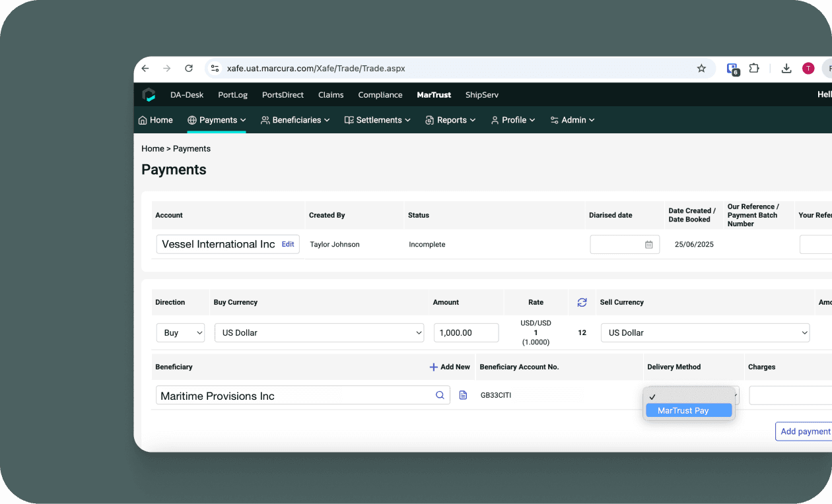Click the browser address bar URL
Image resolution: width=832 pixels, height=504 pixels.
coord(316,69)
